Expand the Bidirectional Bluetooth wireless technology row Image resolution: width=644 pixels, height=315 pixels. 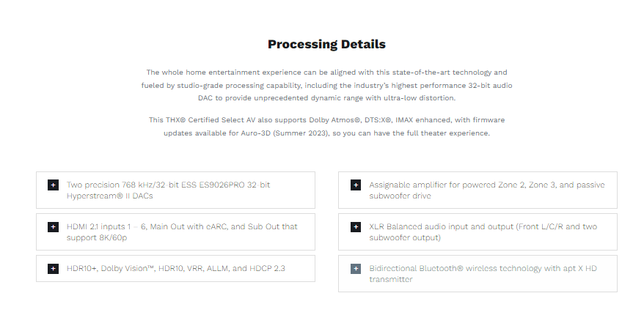tap(483, 274)
